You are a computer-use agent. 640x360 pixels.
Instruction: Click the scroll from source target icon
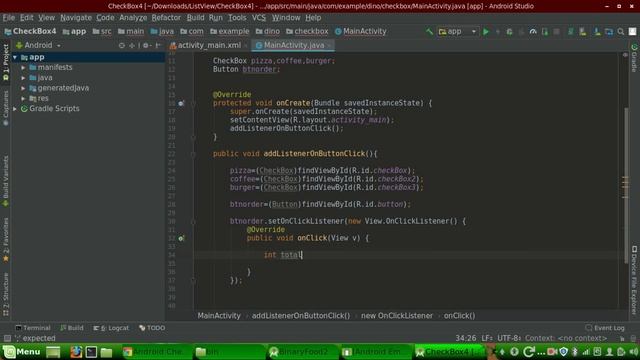(x=122, y=45)
